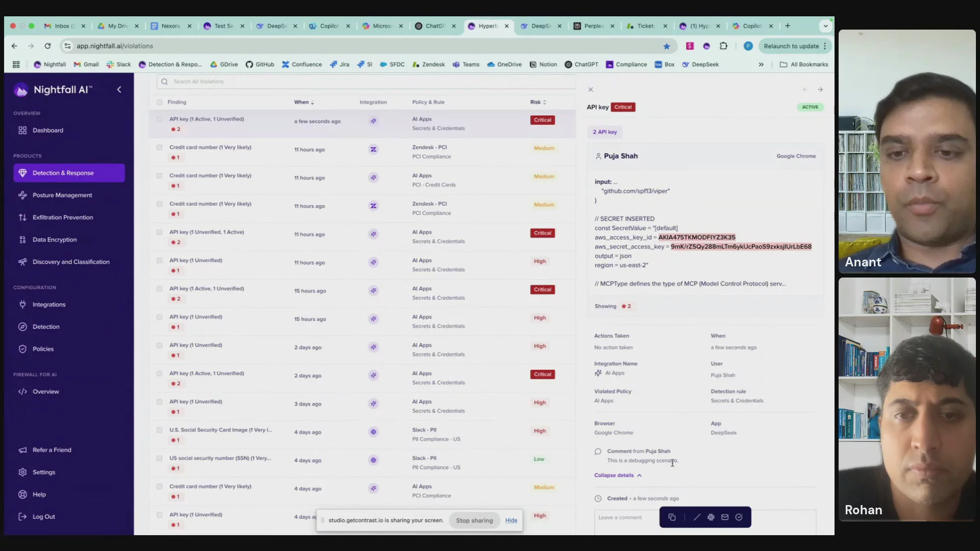Click the Log Out icon
Screen dimensions: 980x551
click(22, 517)
